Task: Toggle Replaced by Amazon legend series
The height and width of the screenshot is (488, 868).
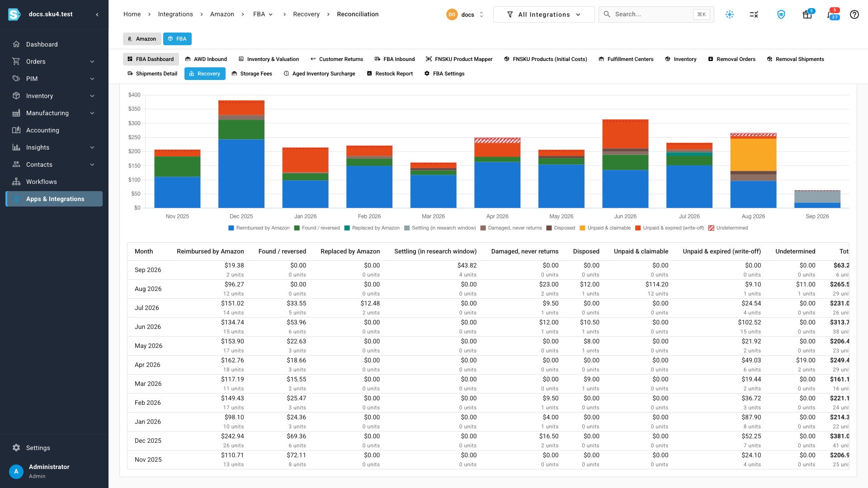Action: pos(372,228)
